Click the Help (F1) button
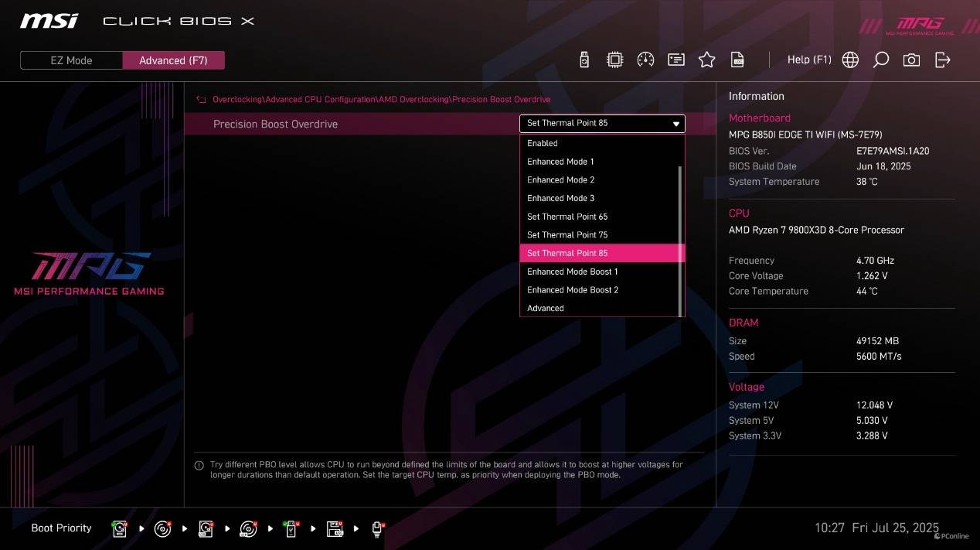The height and width of the screenshot is (550, 980). click(x=808, y=60)
